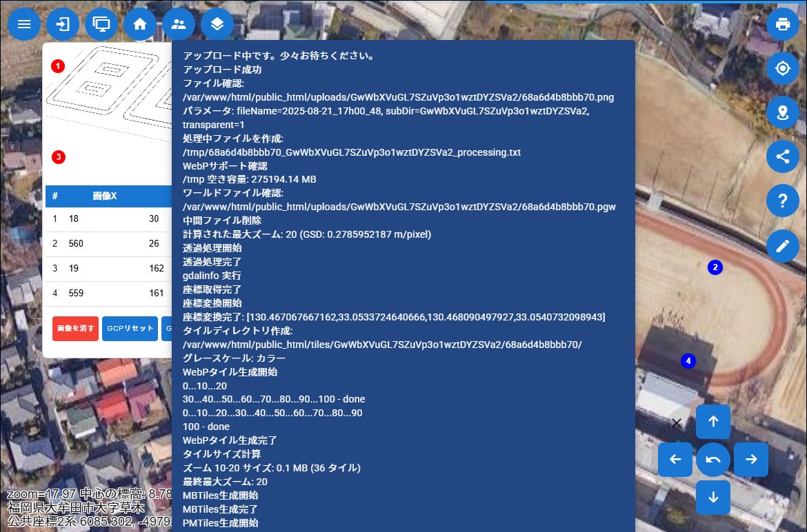Go to the home view
The height and width of the screenshot is (532, 807).
tap(140, 24)
